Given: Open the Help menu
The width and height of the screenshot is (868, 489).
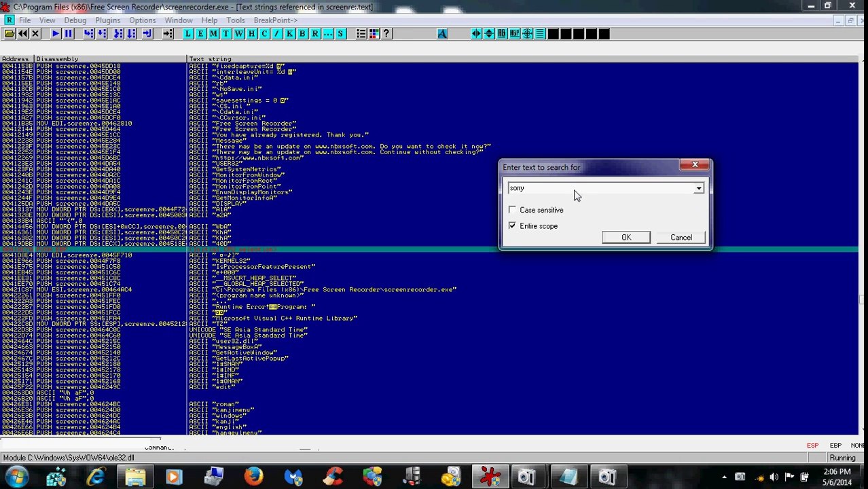Looking at the screenshot, I should point(209,20).
